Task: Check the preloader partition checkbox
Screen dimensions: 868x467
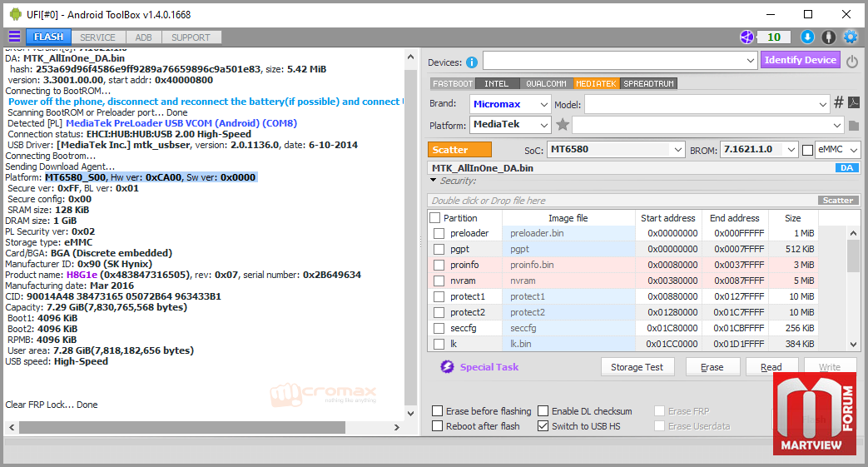Action: coord(439,233)
